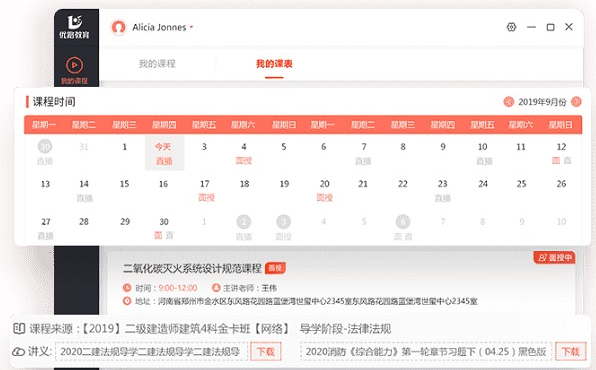Select the greyed 30 date circle
Viewport: 596px width, 370px height.
click(x=45, y=146)
